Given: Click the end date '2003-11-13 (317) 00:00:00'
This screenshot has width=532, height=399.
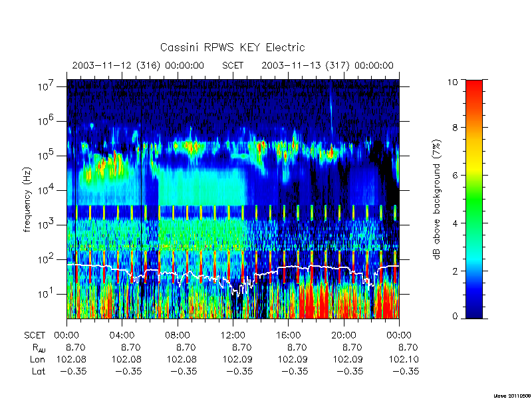Looking at the screenshot, I should 327,65.
